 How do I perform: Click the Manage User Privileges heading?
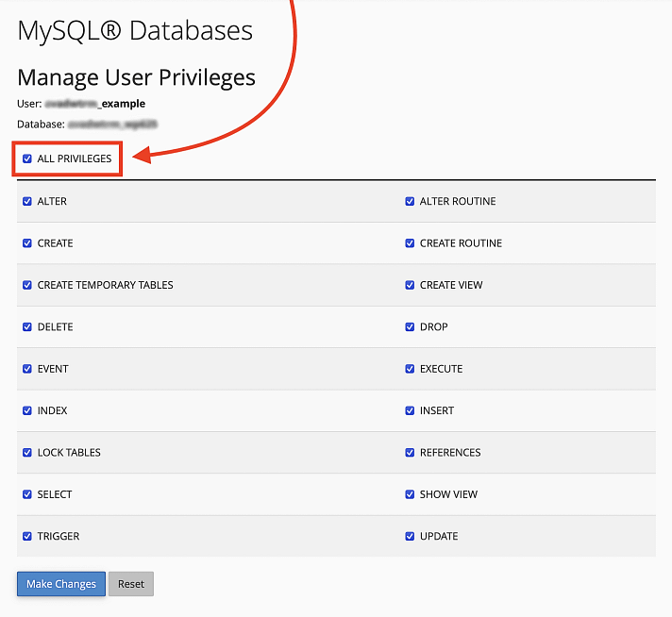pos(136,77)
